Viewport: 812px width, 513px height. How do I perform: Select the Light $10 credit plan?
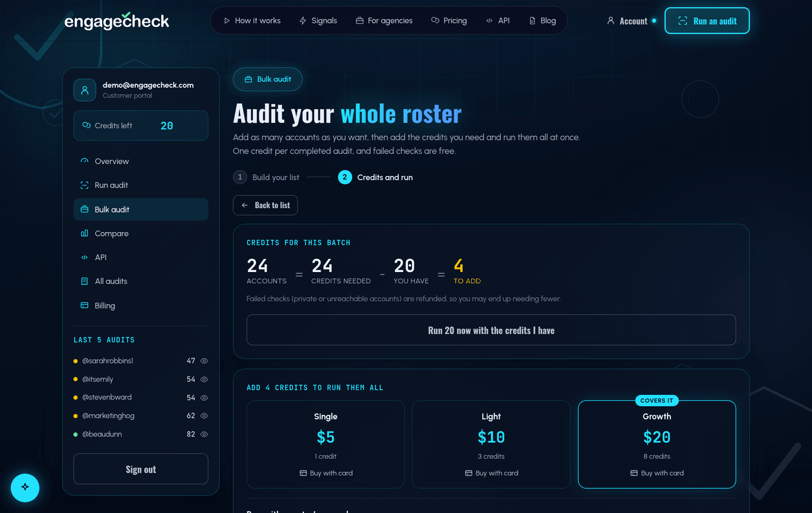tap(491, 444)
